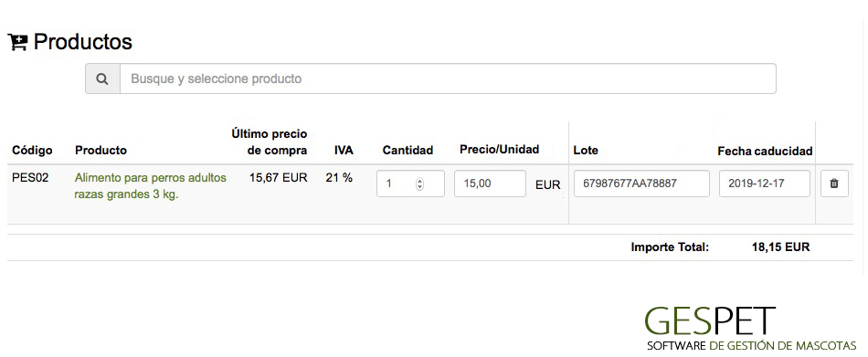
Task: Open the Fecha caducidad field 2019-12-17
Action: point(765,184)
